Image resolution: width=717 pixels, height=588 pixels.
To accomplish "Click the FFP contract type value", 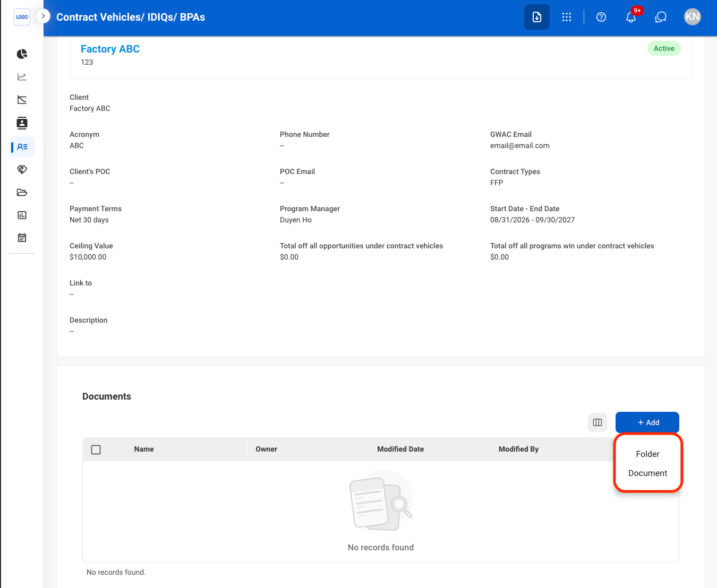I will click(x=497, y=183).
